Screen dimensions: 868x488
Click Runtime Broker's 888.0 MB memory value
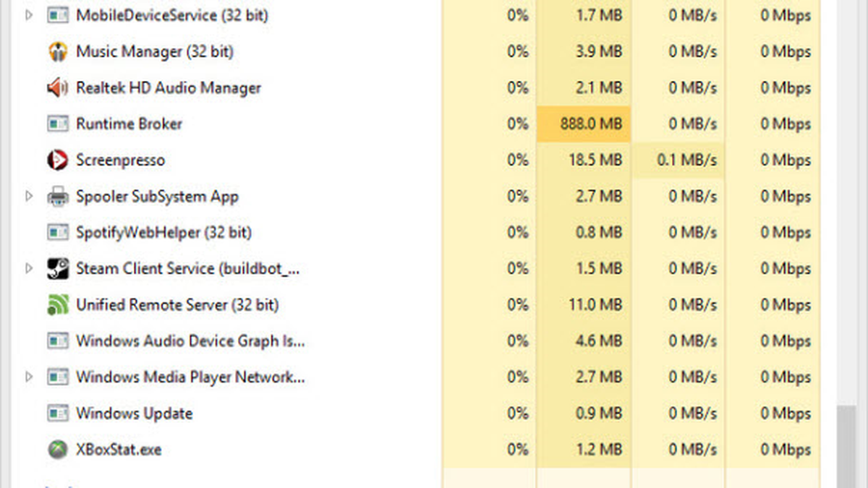[591, 124]
